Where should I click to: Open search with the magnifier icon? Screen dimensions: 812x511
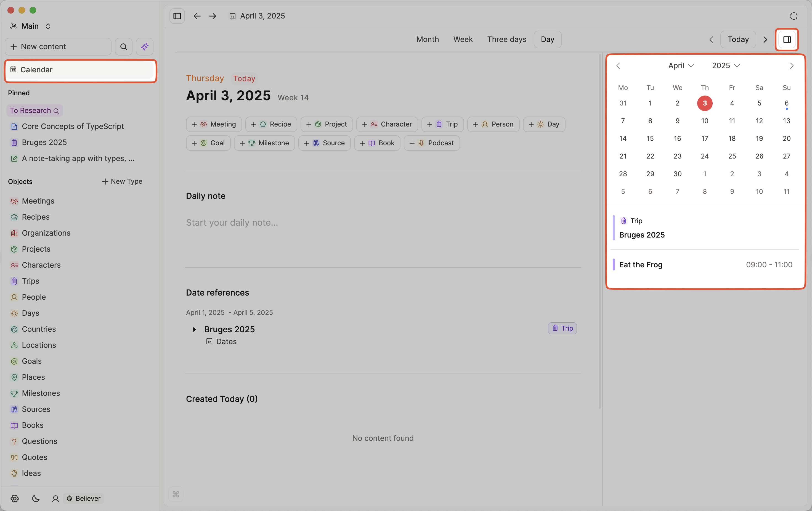click(x=124, y=47)
